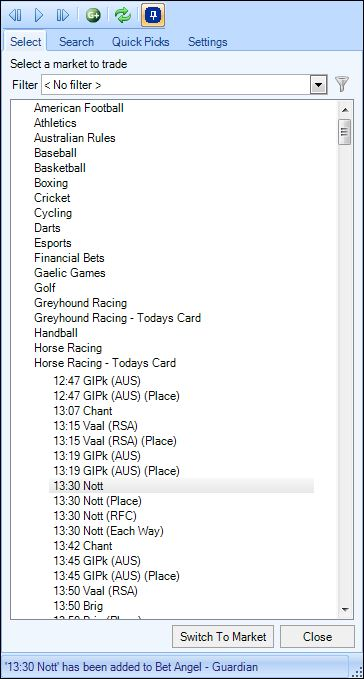
Task: Click the filter funnel icon
Action: pos(342,84)
